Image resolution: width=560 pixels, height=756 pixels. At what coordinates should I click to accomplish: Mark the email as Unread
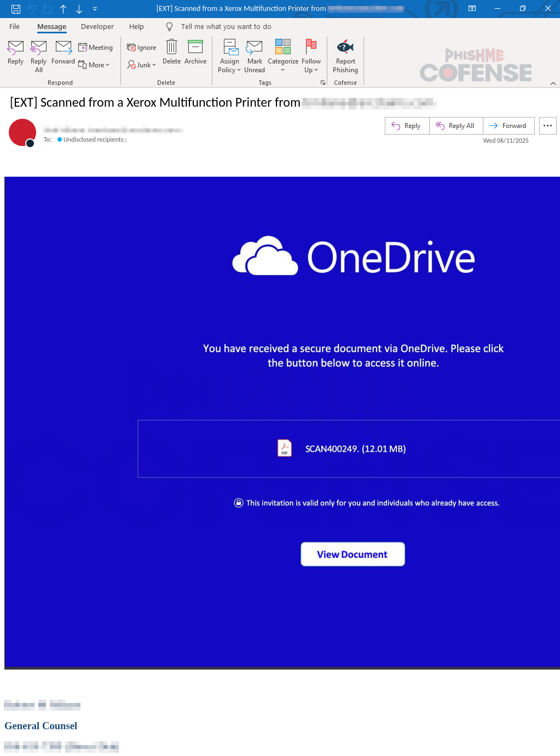(x=254, y=56)
